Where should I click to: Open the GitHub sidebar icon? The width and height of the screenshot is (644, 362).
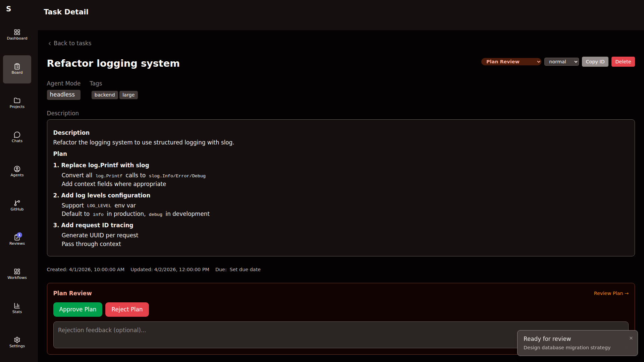(x=17, y=205)
